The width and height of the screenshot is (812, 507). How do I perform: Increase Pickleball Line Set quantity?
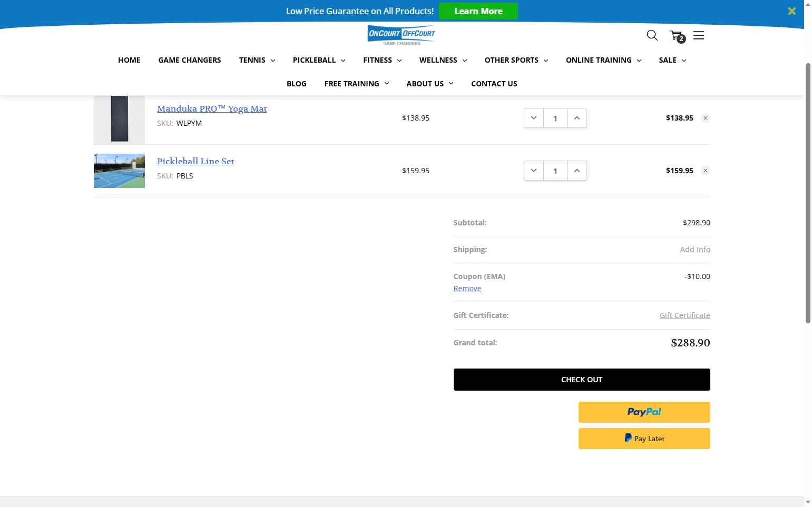click(577, 171)
